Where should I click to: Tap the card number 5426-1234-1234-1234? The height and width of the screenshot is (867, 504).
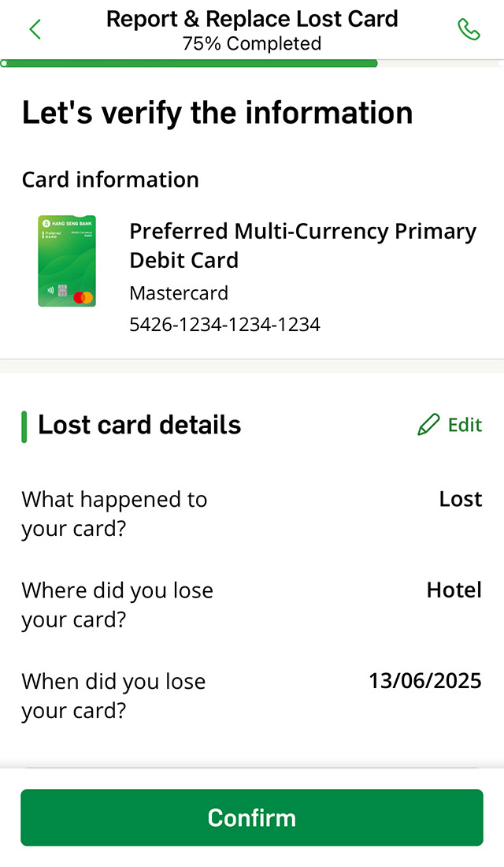[x=224, y=325]
